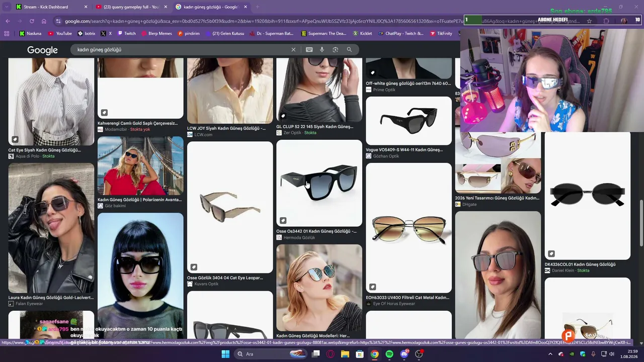Screen dimensions: 644x362
Task: Open the (21) Gelen Kutusu bookmark
Action: tap(224, 34)
